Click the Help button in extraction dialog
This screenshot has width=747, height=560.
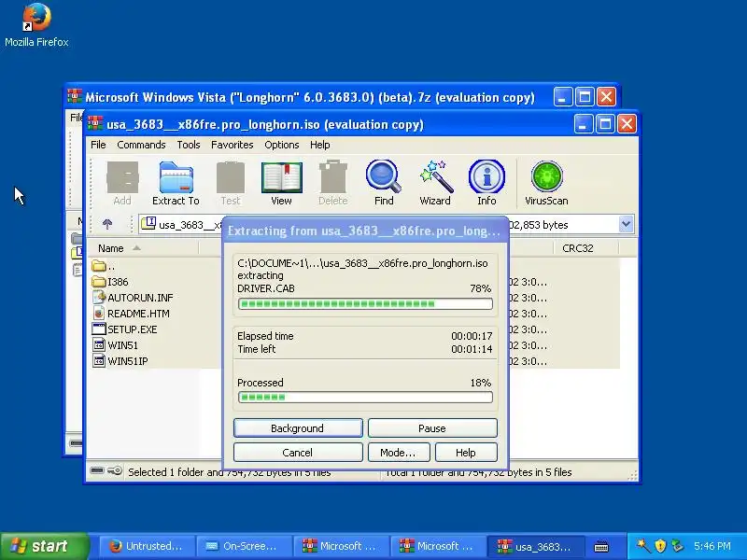pyautogui.click(x=466, y=453)
